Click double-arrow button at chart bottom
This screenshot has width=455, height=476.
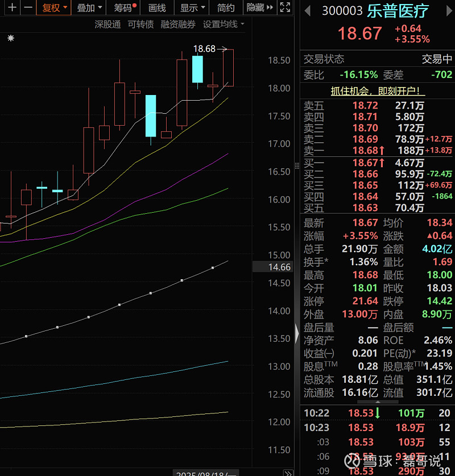288,473
